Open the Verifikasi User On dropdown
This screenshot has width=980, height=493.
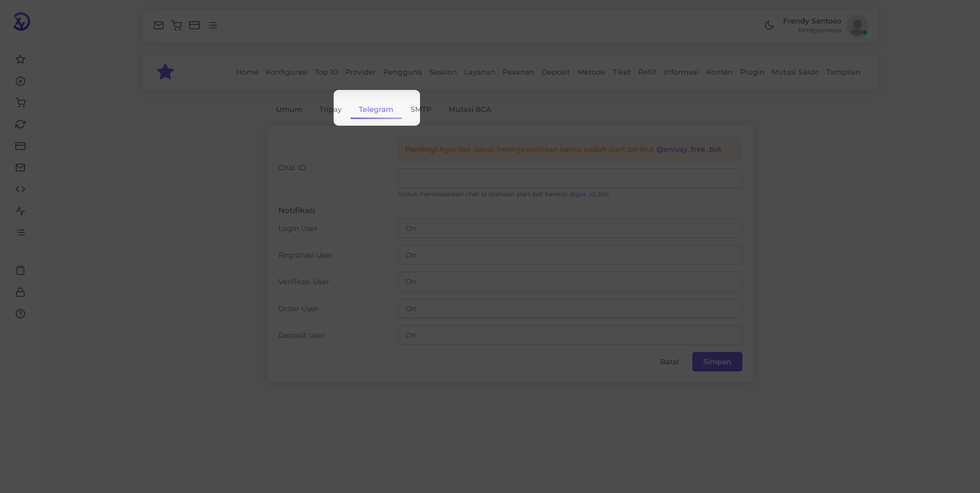point(570,281)
